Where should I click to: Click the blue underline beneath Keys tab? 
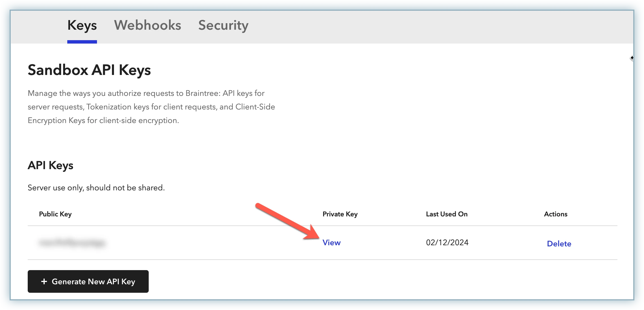pyautogui.click(x=82, y=42)
